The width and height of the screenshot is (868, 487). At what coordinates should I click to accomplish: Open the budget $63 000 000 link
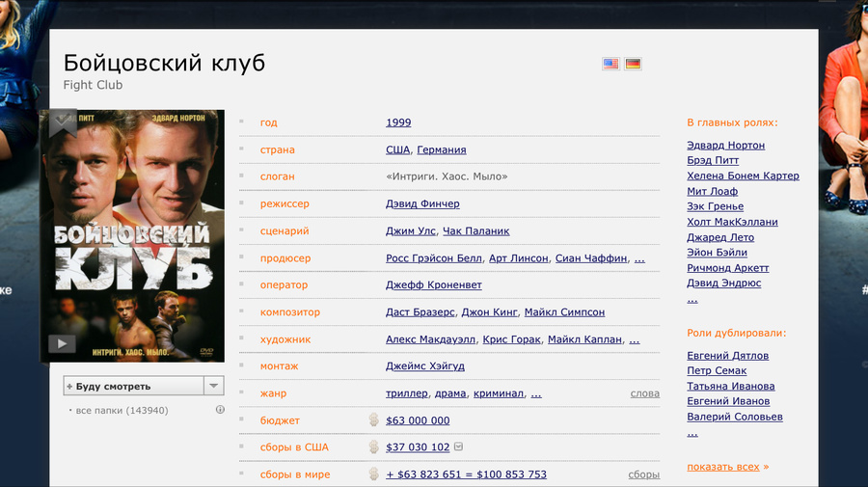pos(418,420)
